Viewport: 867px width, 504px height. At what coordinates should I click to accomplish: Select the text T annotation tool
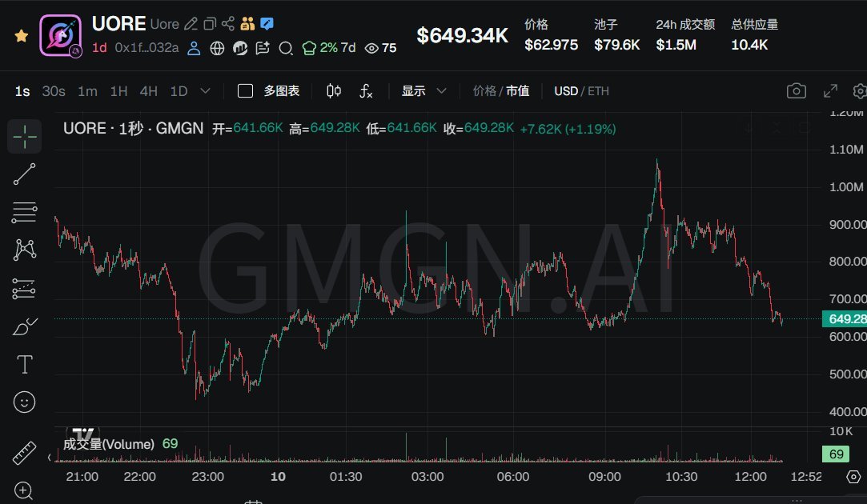(x=24, y=365)
